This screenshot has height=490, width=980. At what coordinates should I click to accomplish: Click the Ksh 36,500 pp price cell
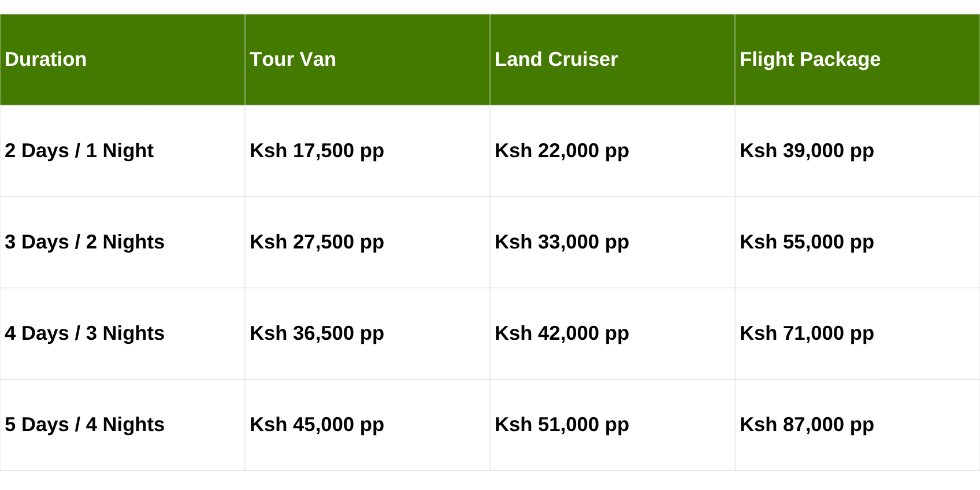click(317, 333)
